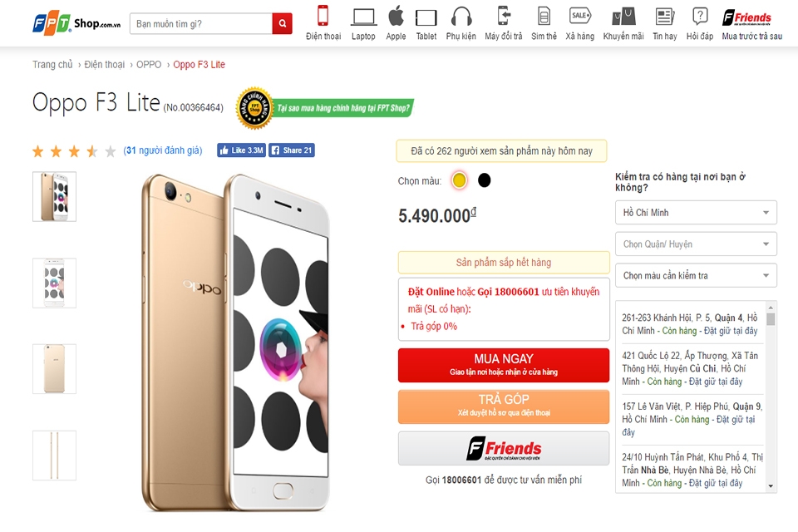Open the Laptop category icon
Screen dimensions: 798x532
(x=363, y=17)
